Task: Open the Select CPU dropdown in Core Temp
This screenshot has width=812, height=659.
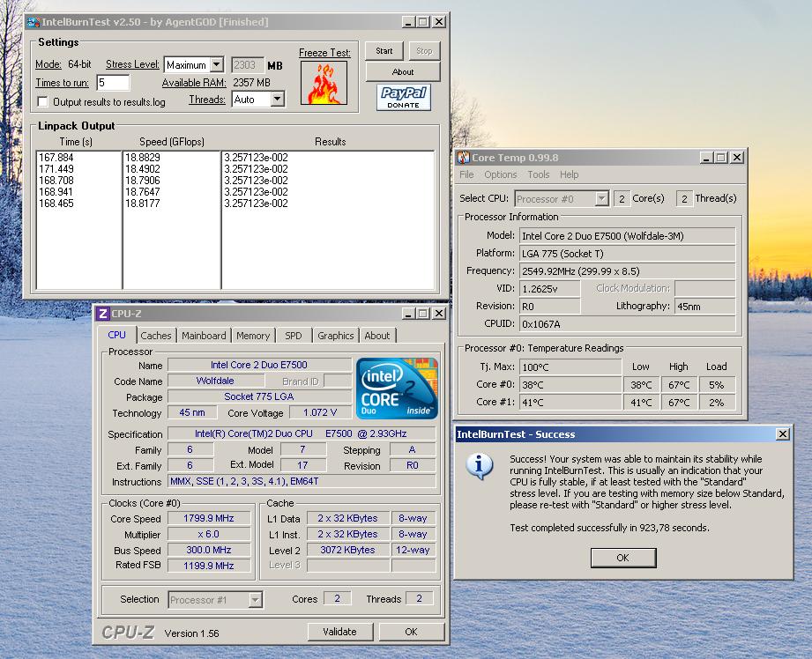Action: coord(601,199)
